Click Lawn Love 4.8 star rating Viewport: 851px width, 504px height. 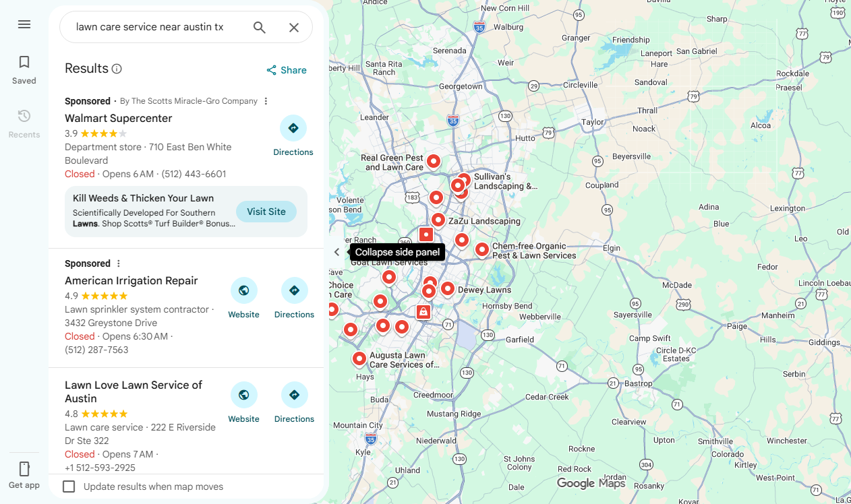96,414
